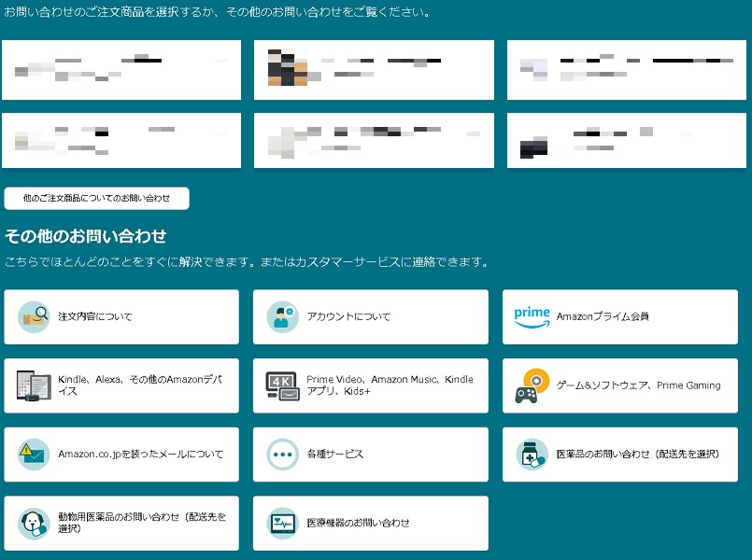
Task: Click the person-with-gear account icon
Action: 282,317
